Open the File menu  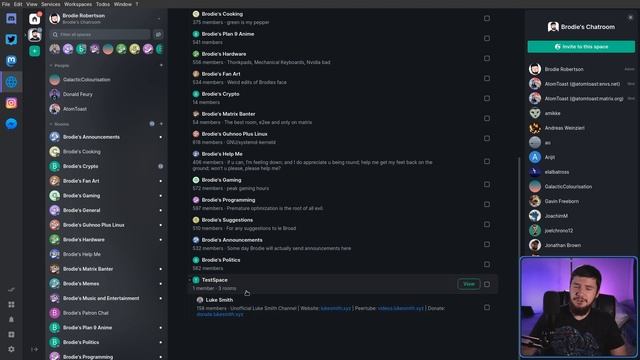[6, 4]
